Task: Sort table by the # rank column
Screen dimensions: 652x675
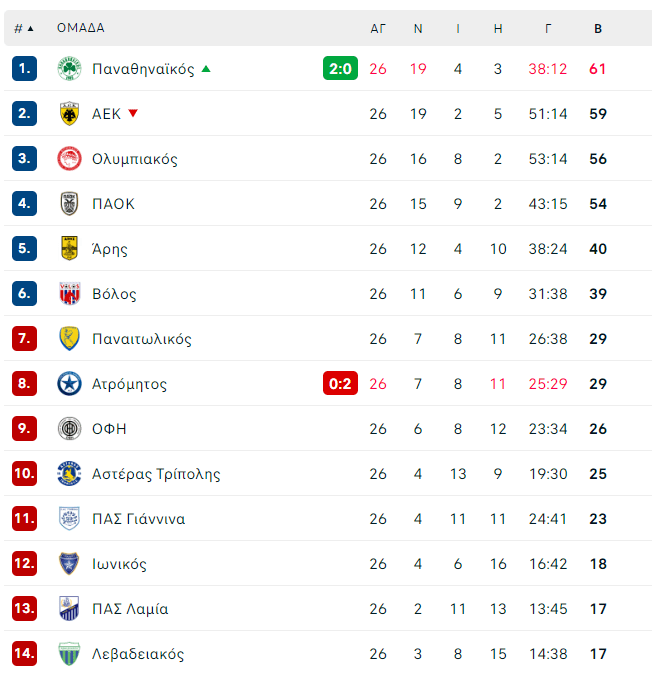Action: coord(23,28)
